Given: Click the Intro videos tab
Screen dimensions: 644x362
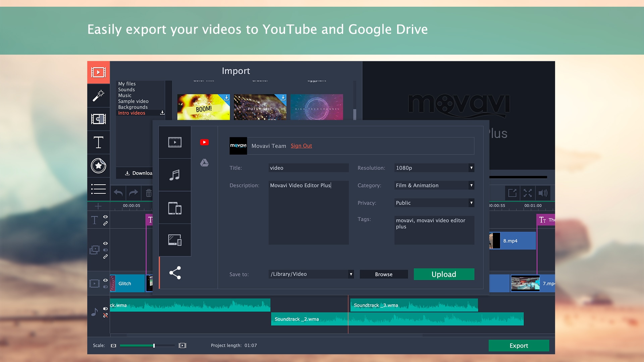Looking at the screenshot, I should point(132,113).
